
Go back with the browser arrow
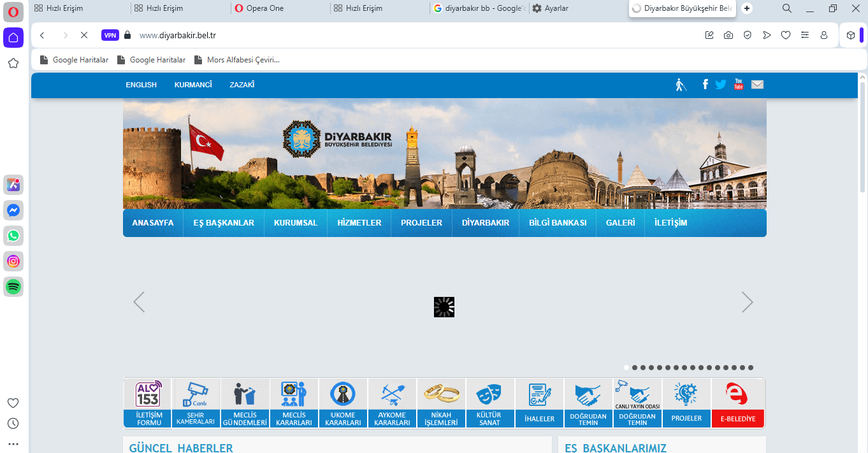tap(42, 36)
